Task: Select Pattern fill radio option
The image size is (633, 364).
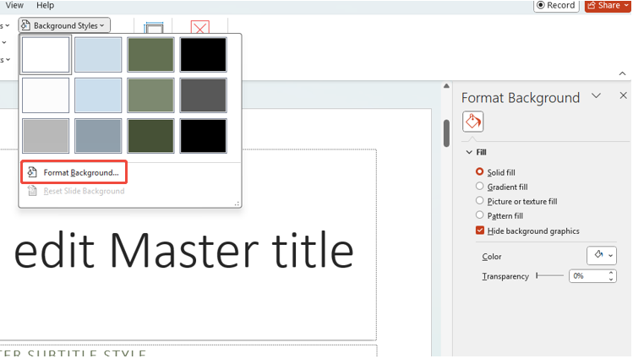Action: pyautogui.click(x=479, y=215)
